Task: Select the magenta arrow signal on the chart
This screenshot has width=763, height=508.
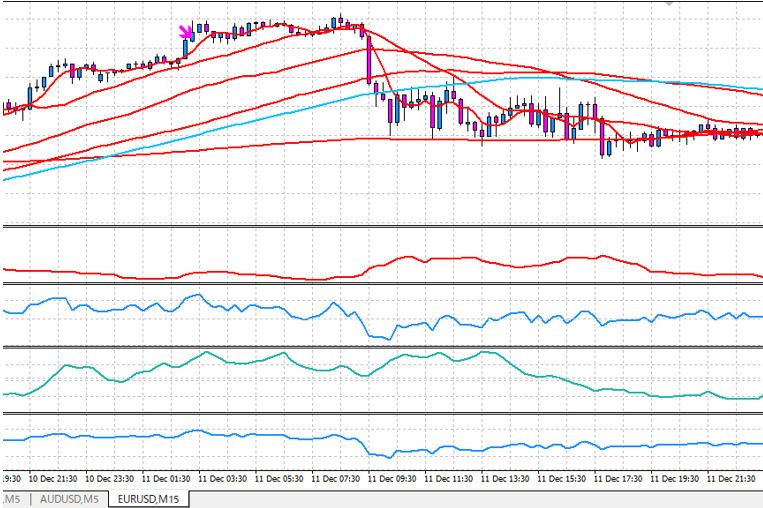Action: pyautogui.click(x=185, y=32)
